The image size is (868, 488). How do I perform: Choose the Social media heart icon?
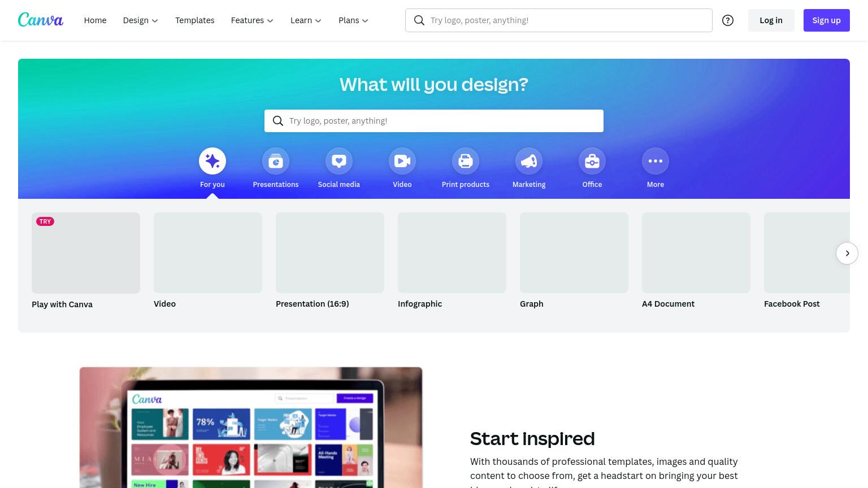click(339, 161)
